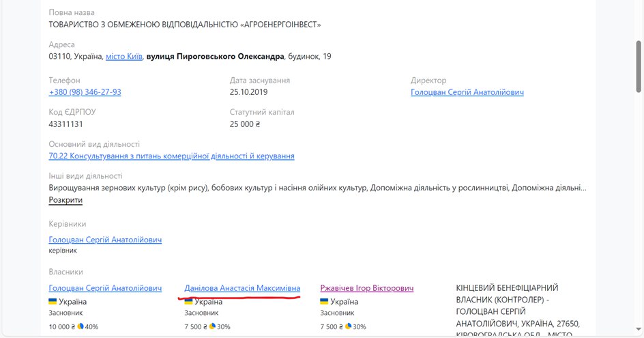
Task: Select founding date 25.10.2019
Action: tap(248, 92)
